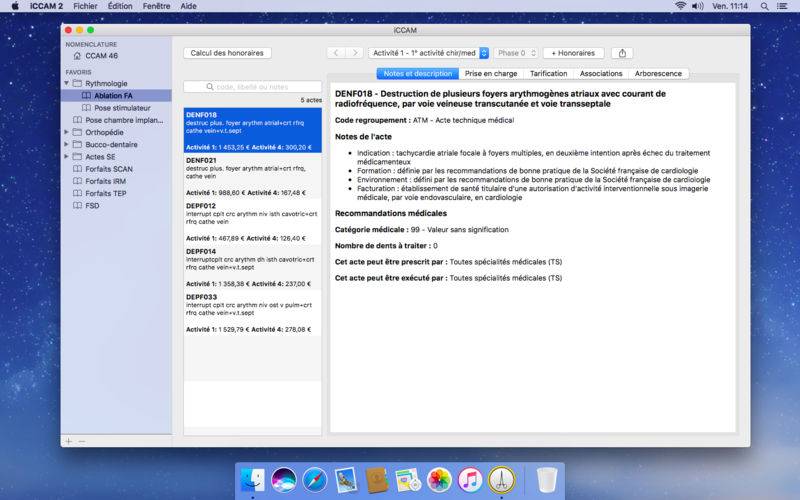
Task: Open Trash in the Dock
Action: pos(547,480)
